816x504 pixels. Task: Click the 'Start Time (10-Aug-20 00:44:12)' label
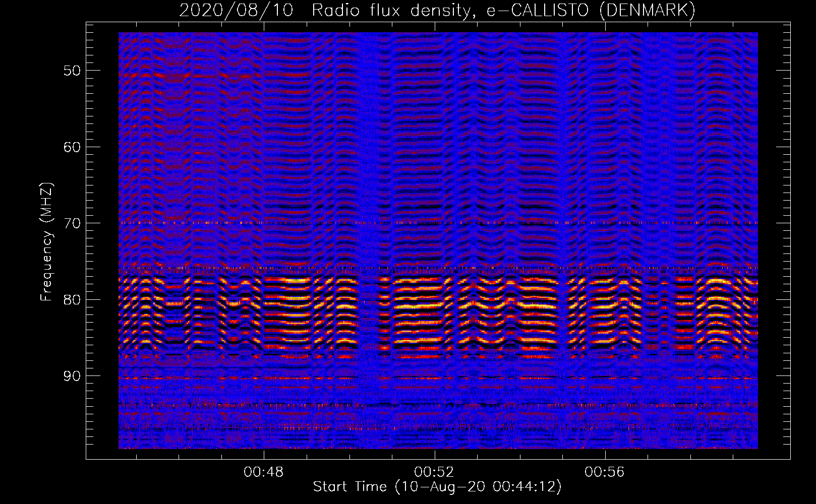pos(437,487)
